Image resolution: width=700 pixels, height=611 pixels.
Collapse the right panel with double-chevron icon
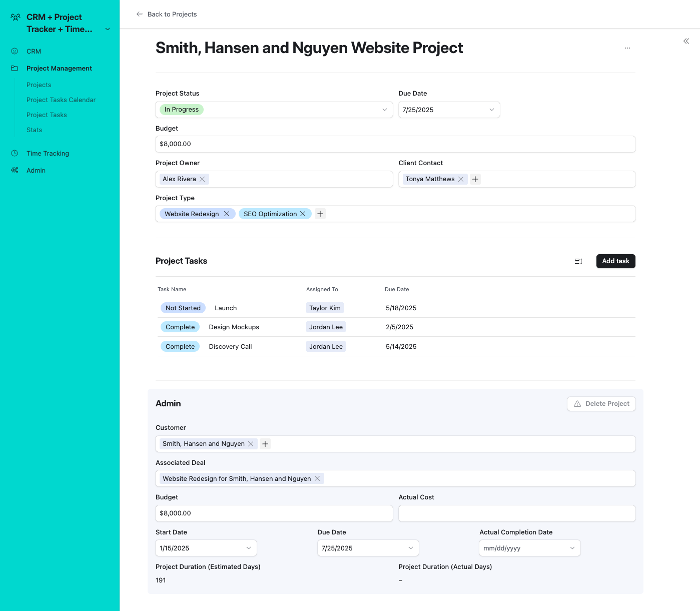(x=686, y=41)
